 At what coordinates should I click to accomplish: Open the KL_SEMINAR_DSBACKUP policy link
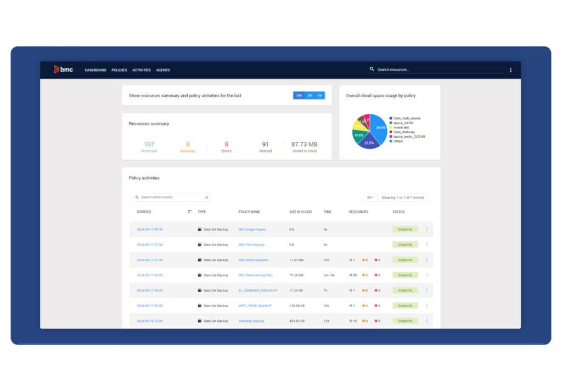(x=258, y=291)
